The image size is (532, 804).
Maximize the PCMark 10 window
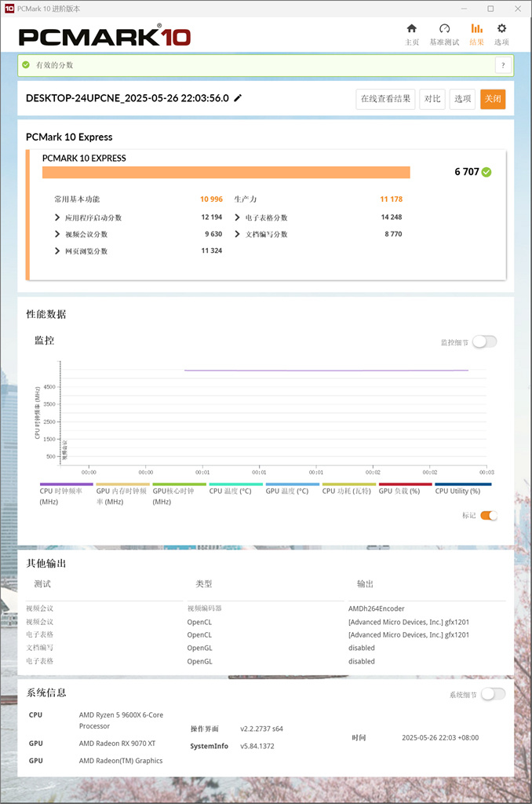(x=490, y=8)
